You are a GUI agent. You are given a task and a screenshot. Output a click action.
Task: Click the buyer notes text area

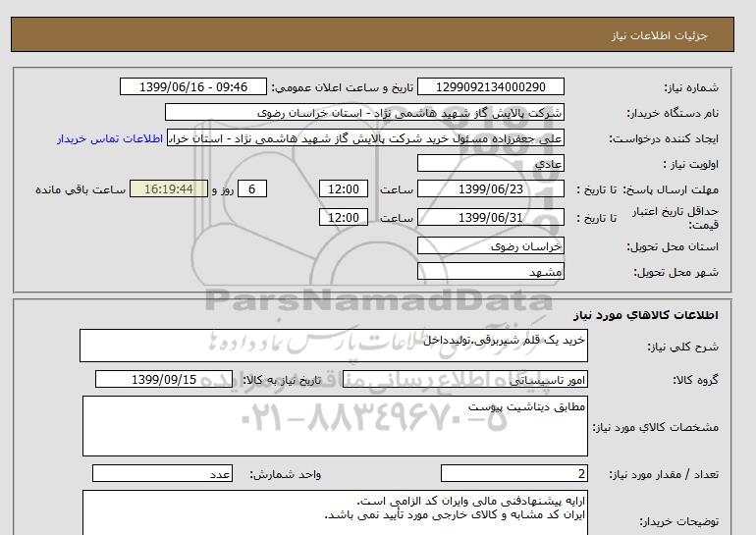(335, 512)
